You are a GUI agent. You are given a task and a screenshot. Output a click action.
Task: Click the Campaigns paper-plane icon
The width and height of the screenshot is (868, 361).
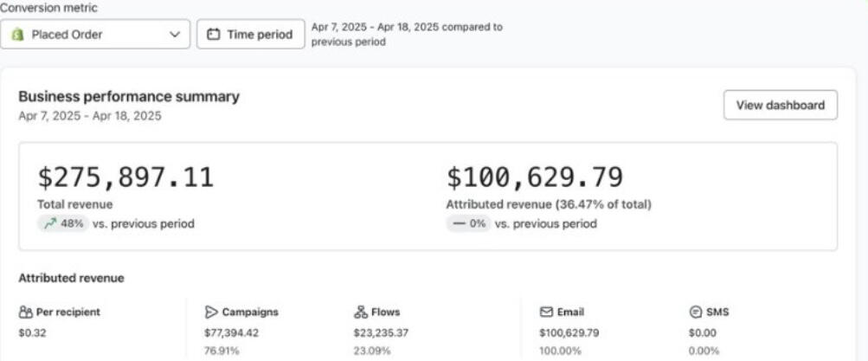211,312
